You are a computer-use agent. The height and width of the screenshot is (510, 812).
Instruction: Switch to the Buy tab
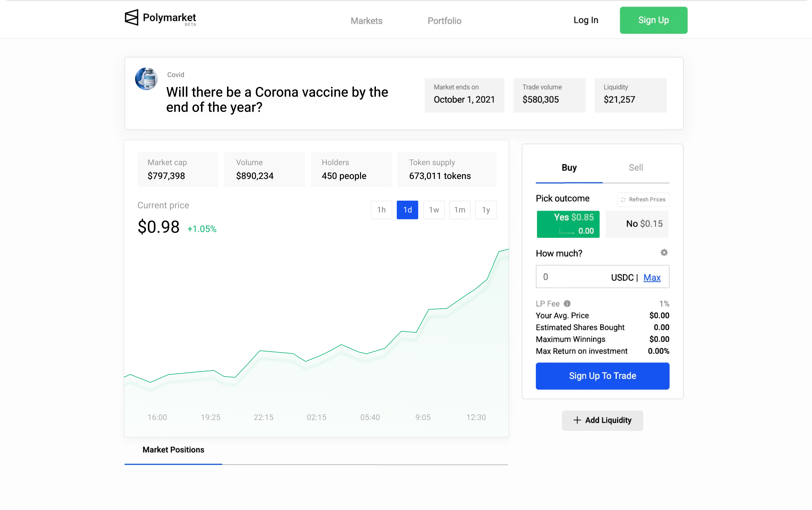tap(569, 168)
